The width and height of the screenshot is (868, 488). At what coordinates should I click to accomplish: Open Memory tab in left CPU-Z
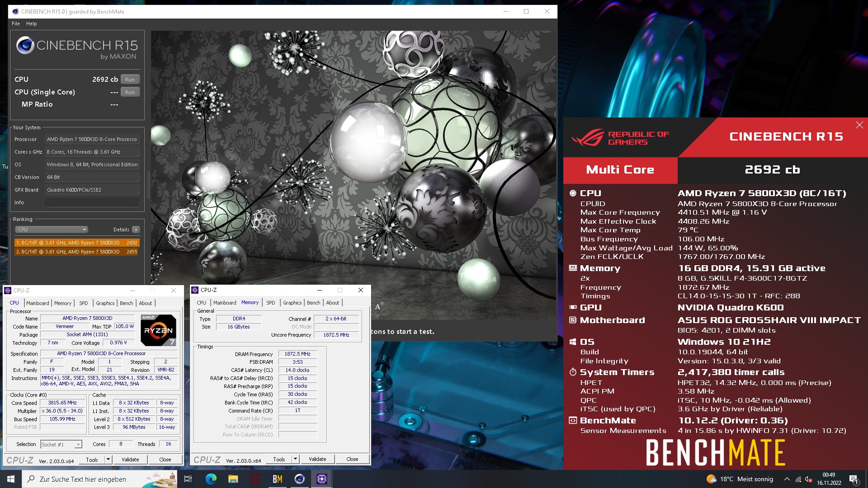[x=63, y=303]
